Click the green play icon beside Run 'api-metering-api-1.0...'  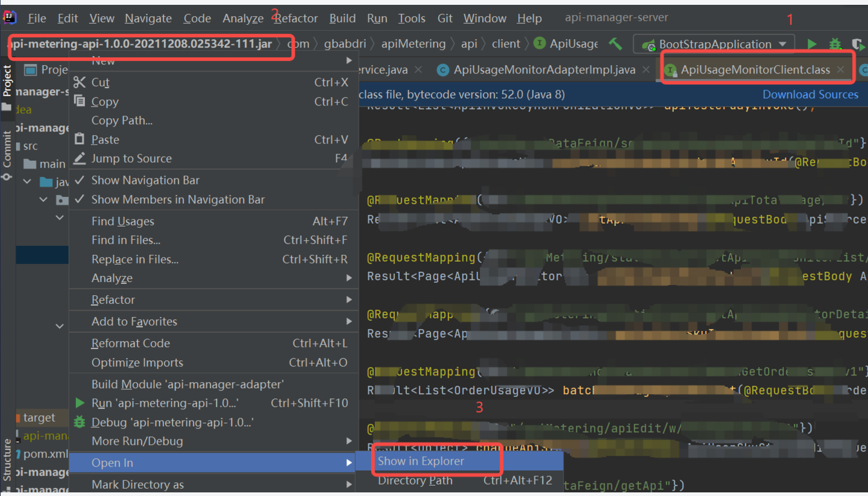pyautogui.click(x=80, y=403)
